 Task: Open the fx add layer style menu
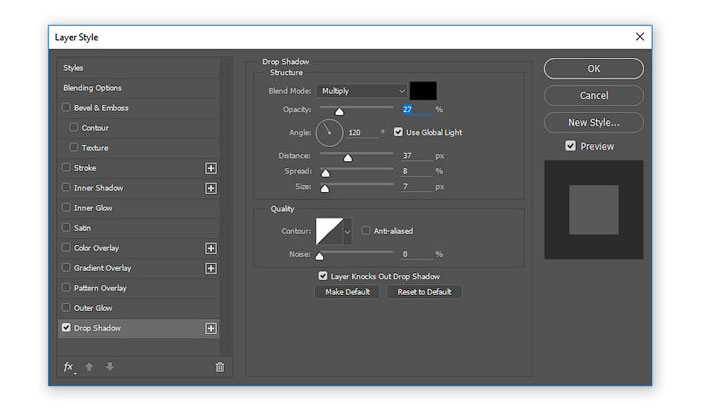tap(68, 367)
